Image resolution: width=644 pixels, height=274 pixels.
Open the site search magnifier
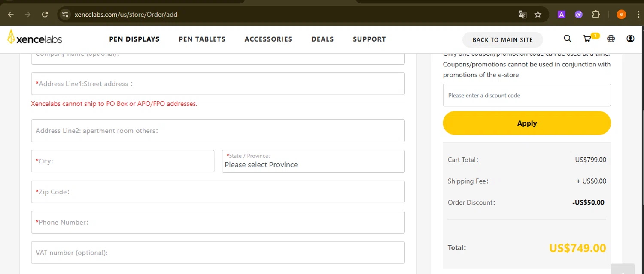(568, 39)
